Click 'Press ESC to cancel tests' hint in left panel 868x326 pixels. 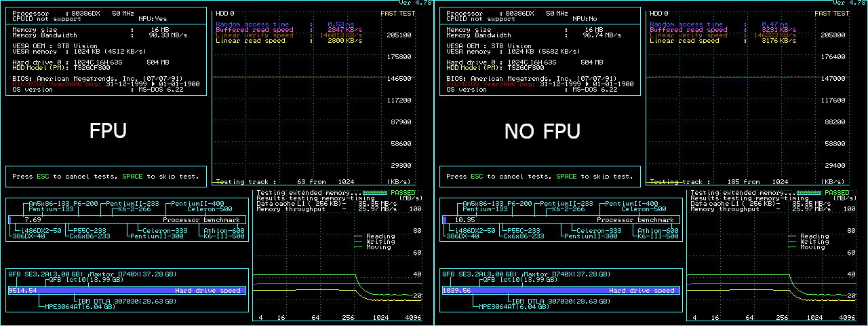[x=66, y=177]
